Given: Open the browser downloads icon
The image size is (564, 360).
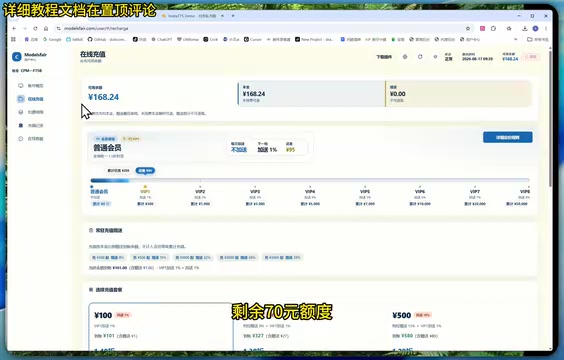Looking at the screenshot, I should point(525,28).
